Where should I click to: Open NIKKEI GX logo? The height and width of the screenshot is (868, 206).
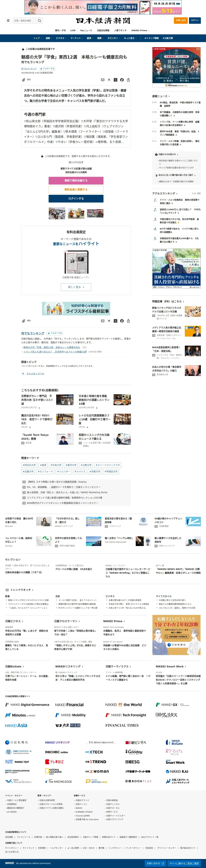172,705
